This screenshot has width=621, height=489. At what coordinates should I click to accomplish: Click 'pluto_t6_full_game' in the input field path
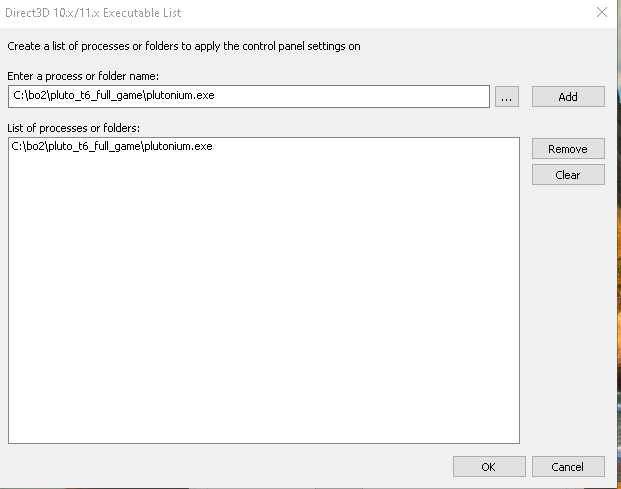pyautogui.click(x=95, y=96)
